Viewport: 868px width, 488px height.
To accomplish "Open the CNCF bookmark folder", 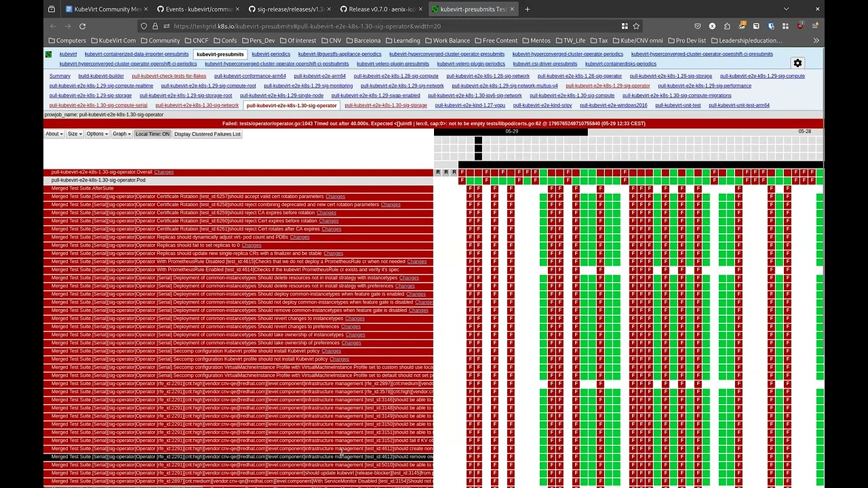I will tap(196, 41).
